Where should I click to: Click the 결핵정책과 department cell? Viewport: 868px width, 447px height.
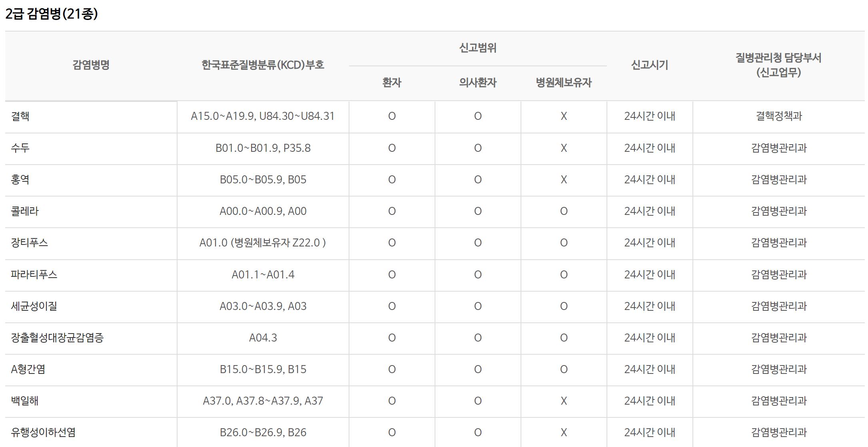pyautogui.click(x=779, y=116)
